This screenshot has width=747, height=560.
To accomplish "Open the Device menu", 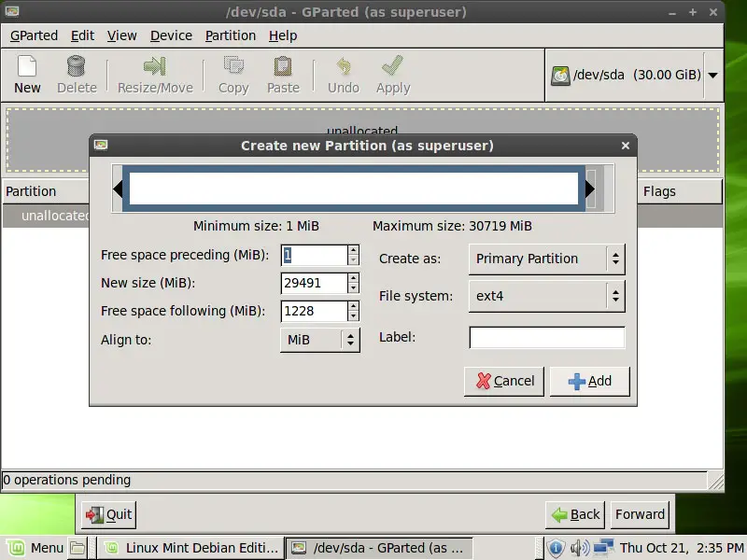I will [171, 35].
